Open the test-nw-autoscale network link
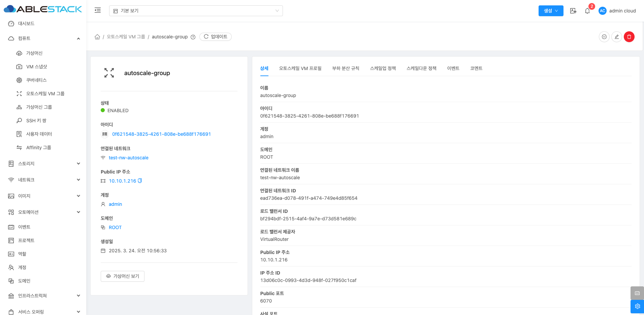The width and height of the screenshot is (644, 315). click(x=128, y=158)
